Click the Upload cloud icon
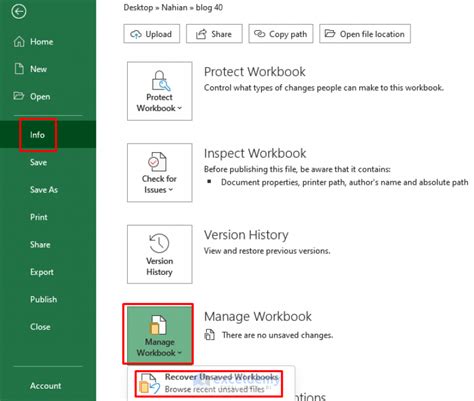Viewport: 474px width, 401px height. coord(136,34)
